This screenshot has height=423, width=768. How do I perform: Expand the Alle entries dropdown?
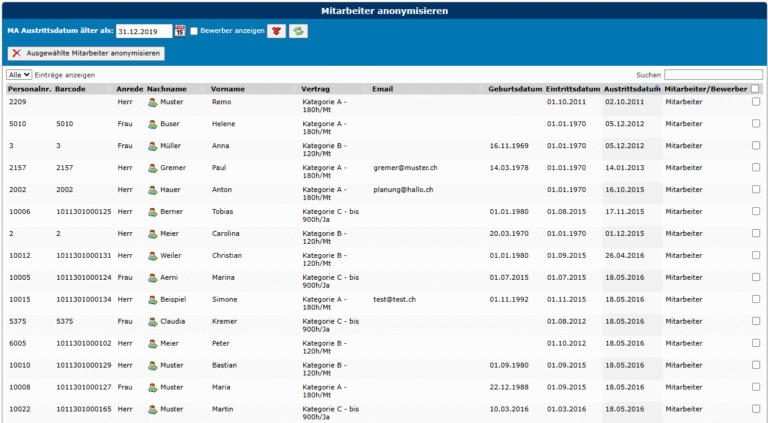click(x=19, y=74)
